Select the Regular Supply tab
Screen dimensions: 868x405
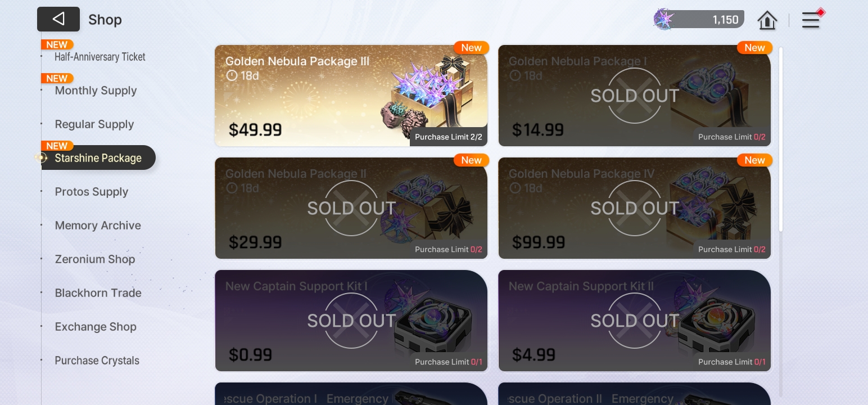tap(94, 124)
